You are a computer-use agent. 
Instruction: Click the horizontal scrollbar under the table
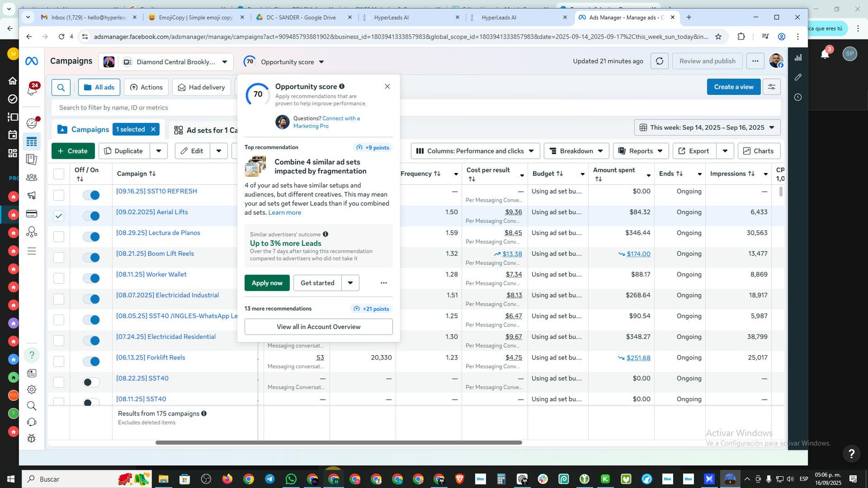[339, 442]
